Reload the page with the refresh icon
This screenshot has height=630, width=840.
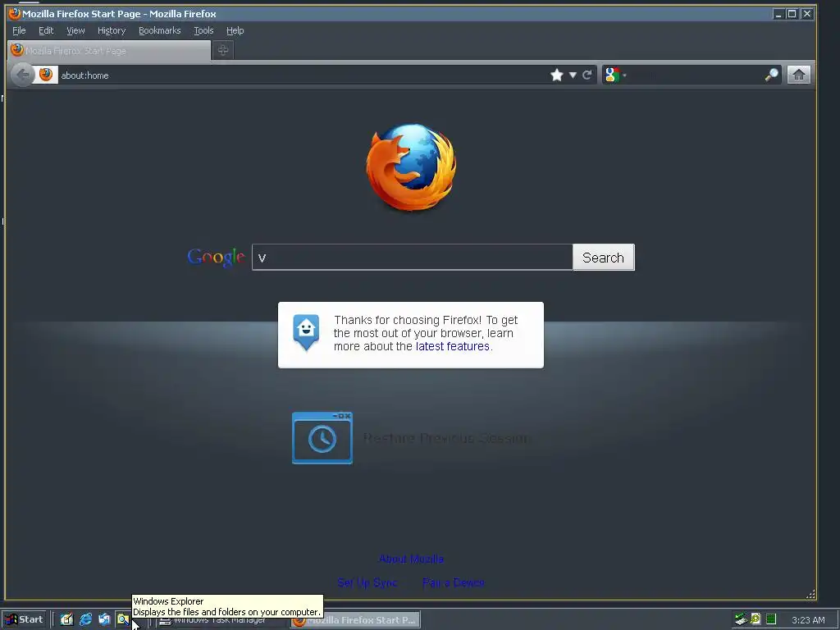tap(587, 75)
